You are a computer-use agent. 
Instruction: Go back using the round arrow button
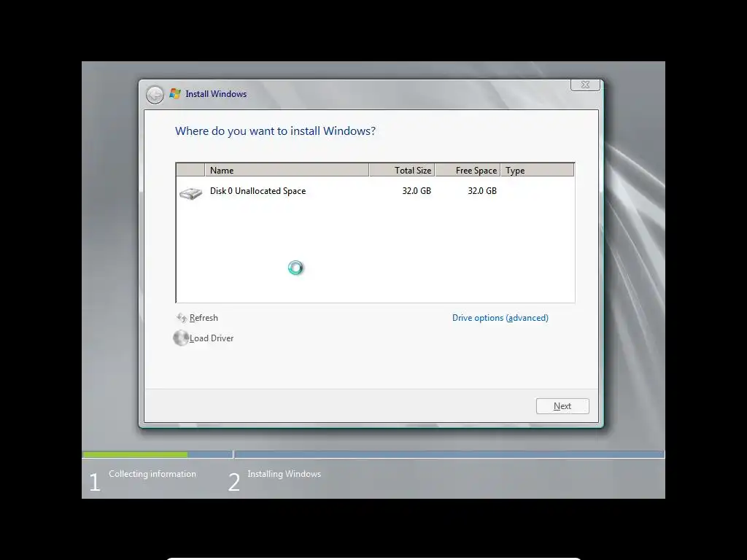(x=155, y=94)
